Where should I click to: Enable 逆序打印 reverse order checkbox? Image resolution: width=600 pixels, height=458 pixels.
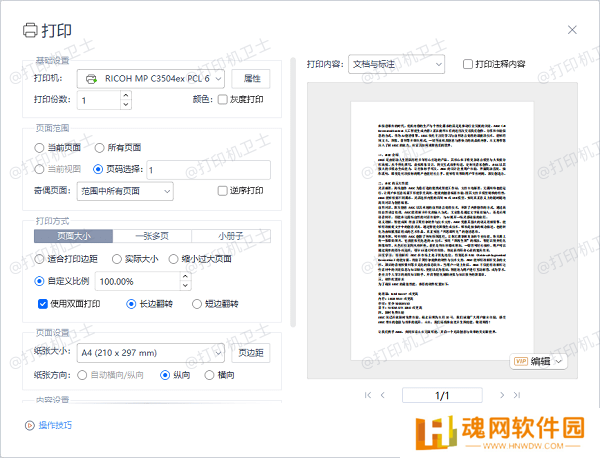click(x=222, y=191)
